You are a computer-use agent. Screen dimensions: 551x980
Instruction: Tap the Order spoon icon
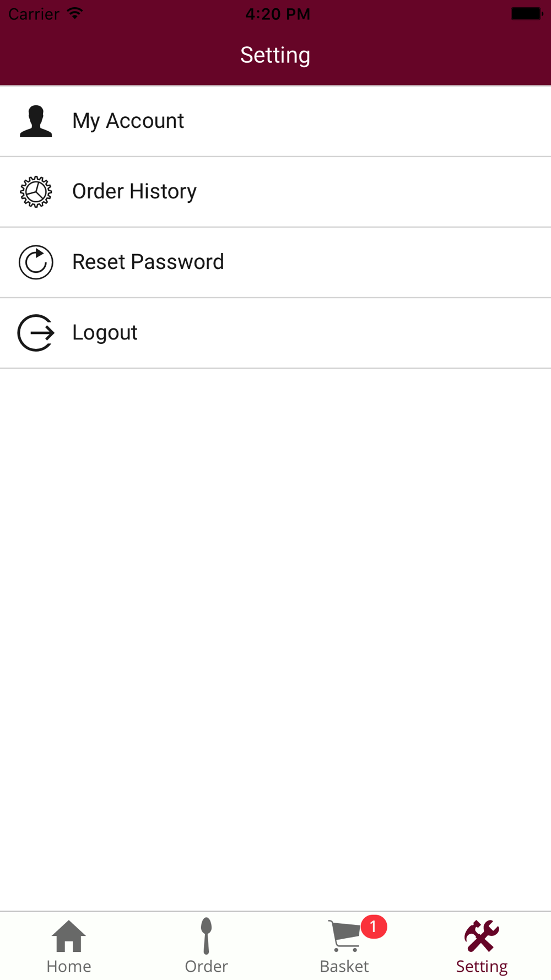206,936
